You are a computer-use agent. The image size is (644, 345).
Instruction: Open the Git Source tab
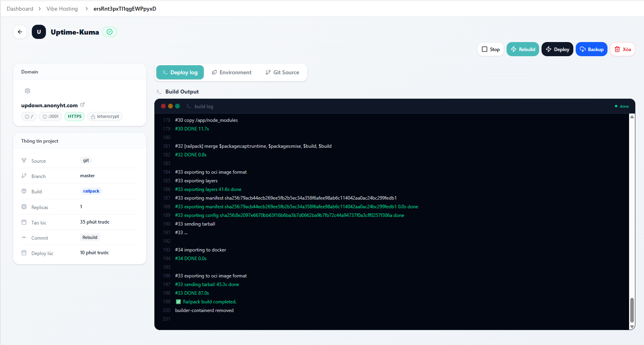coord(282,72)
